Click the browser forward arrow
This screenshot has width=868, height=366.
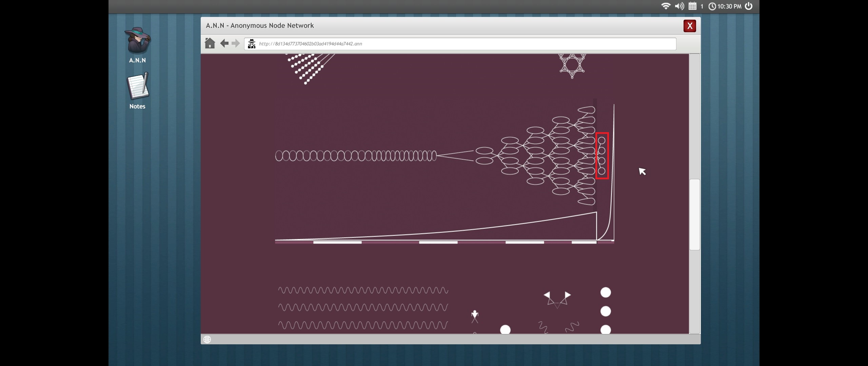click(236, 43)
